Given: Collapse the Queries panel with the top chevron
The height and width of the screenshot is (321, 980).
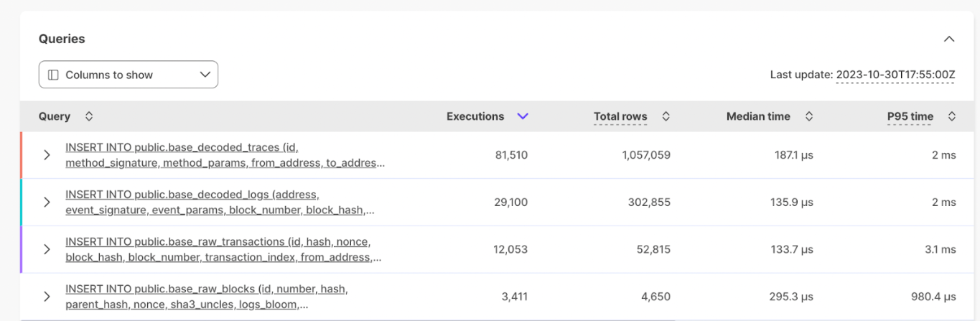Looking at the screenshot, I should [948, 39].
